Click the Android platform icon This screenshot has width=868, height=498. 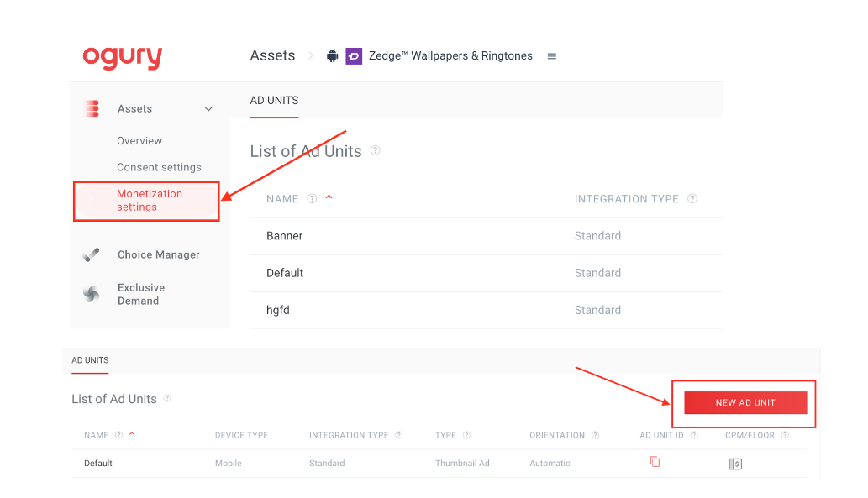[x=333, y=56]
